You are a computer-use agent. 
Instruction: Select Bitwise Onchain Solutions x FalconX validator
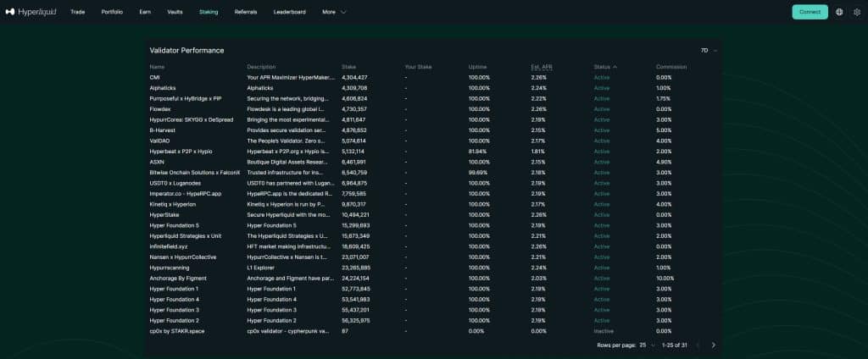pos(195,173)
